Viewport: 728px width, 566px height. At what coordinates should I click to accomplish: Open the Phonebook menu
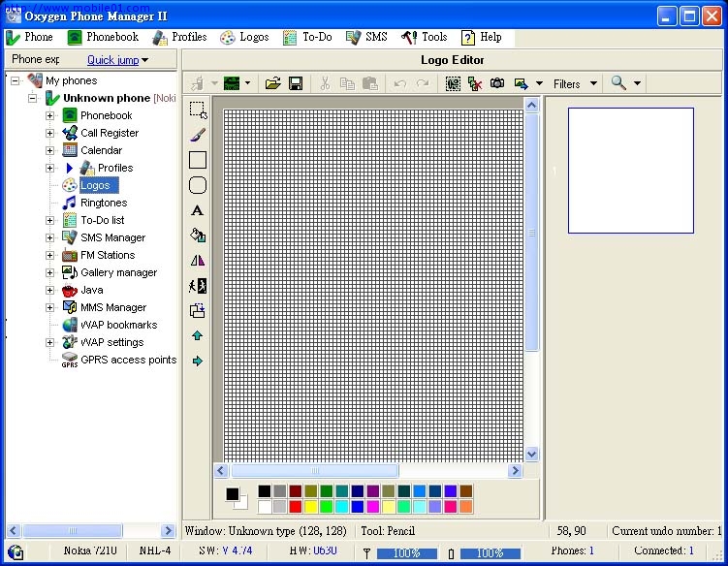click(x=103, y=37)
